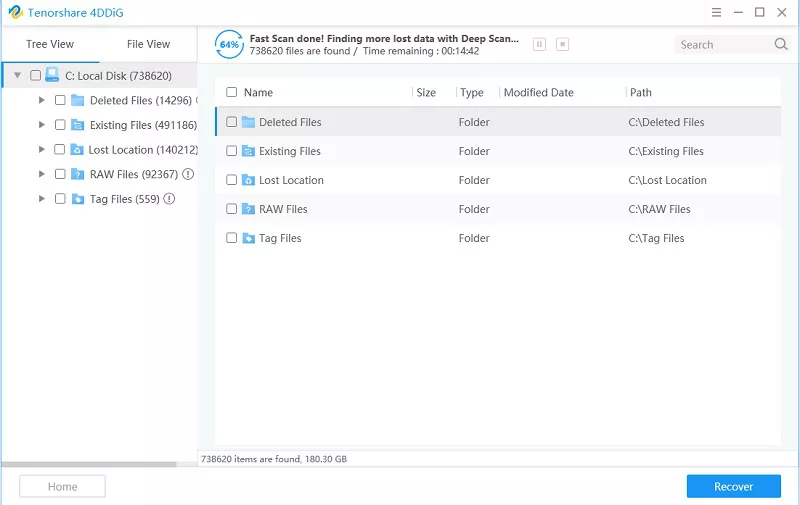Select C:\Existing Files path cell
This screenshot has height=505, width=800.
pos(666,151)
